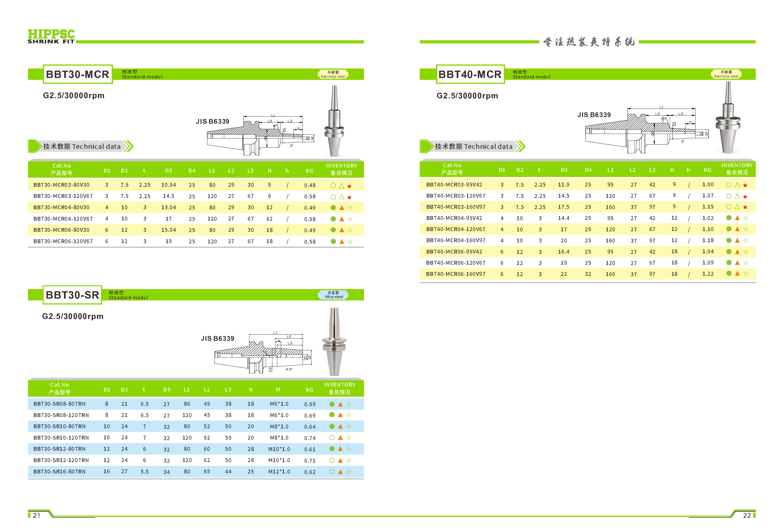Viewport: 784px width, 532px height.
Task: Click the HIPPSC Shrink Fit logo
Action: click(51, 36)
